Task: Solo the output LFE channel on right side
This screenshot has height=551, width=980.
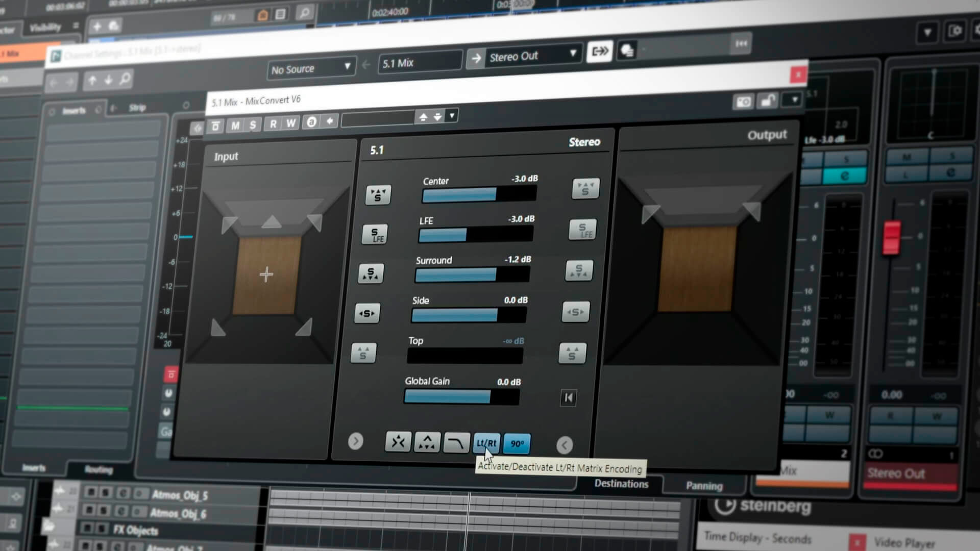Action: 582,230
